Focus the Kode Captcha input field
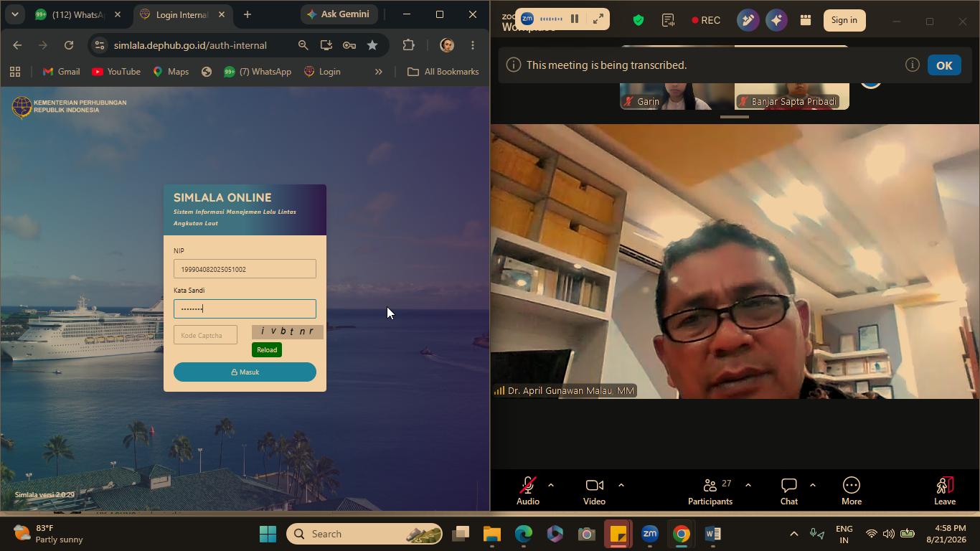 (205, 335)
